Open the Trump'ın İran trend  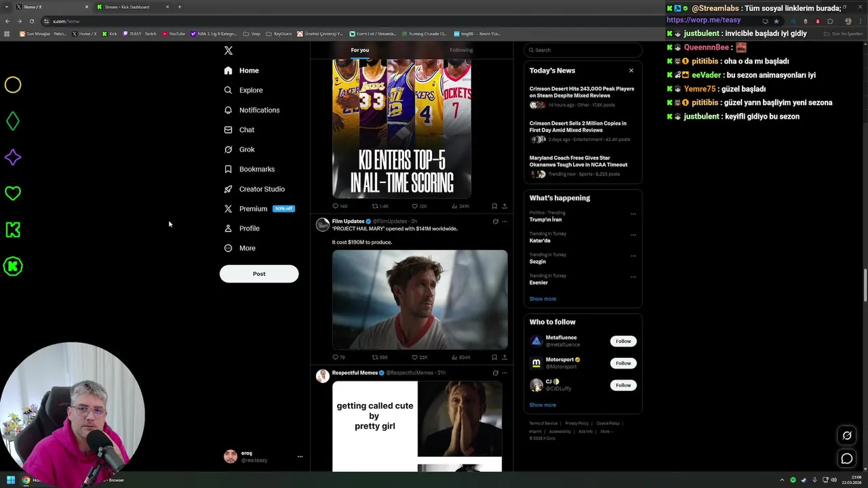point(545,220)
